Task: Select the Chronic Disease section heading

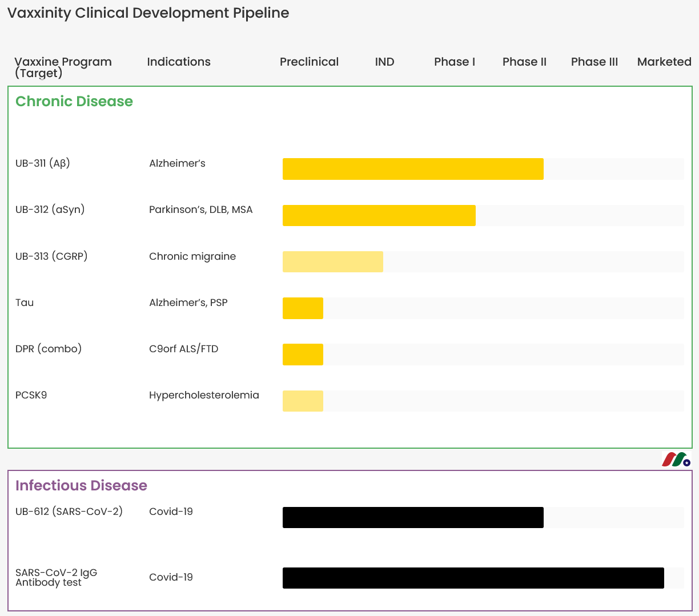Action: tap(74, 101)
